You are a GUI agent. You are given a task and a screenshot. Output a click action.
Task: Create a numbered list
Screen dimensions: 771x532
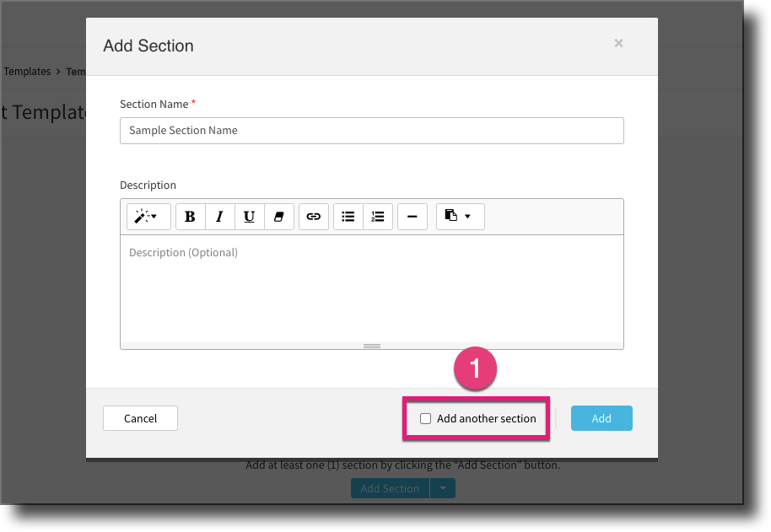(378, 217)
